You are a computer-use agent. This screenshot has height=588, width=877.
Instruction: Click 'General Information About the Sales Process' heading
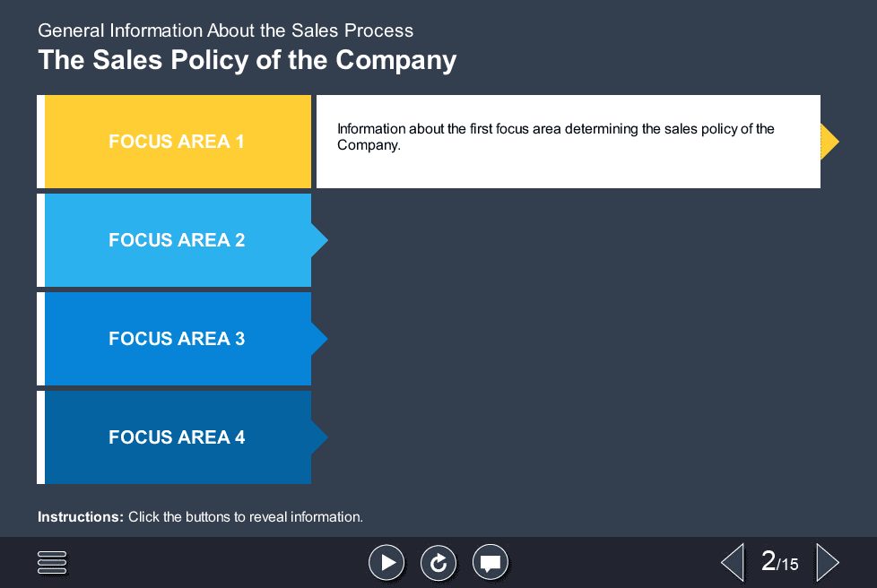coord(225,30)
